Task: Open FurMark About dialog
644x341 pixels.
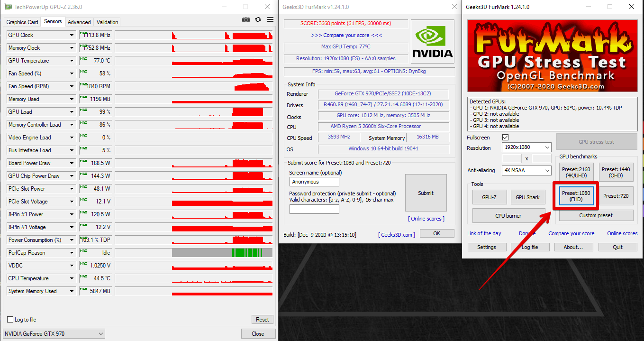Action: [x=573, y=247]
